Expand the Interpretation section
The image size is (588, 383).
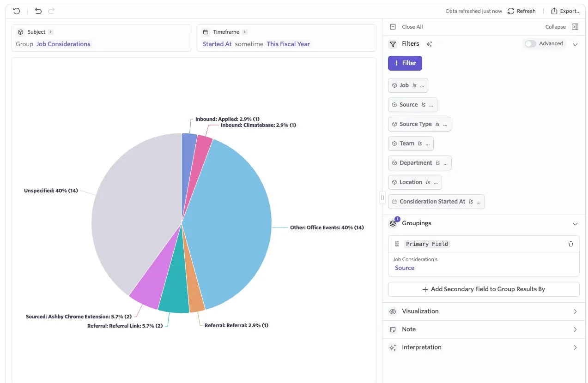[484, 347]
